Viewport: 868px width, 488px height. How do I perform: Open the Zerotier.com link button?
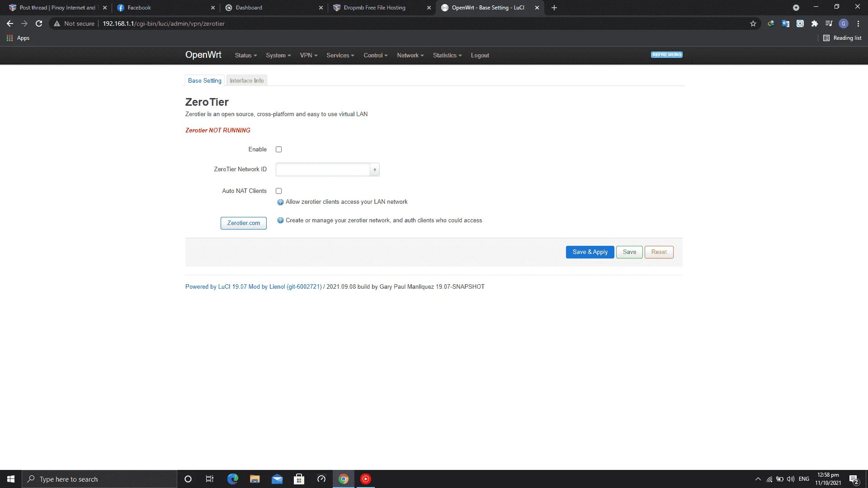point(244,223)
